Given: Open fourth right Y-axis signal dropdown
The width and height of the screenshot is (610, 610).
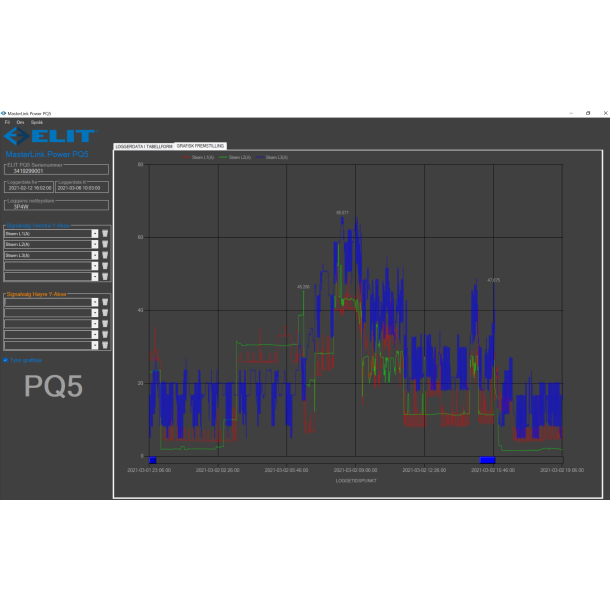Looking at the screenshot, I should (95, 335).
